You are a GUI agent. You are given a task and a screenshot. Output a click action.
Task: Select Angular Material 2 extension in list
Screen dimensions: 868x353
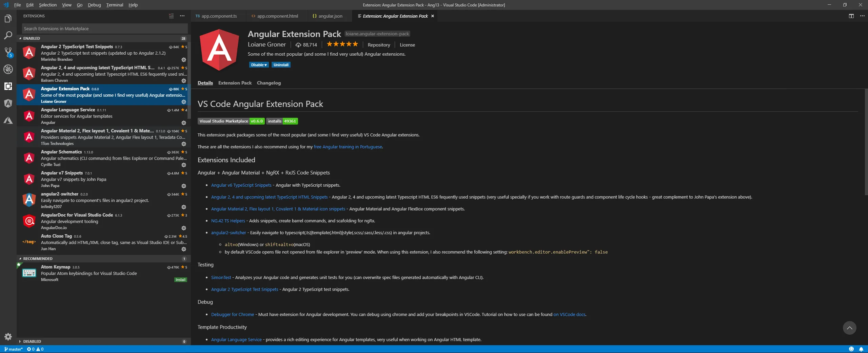click(x=104, y=137)
